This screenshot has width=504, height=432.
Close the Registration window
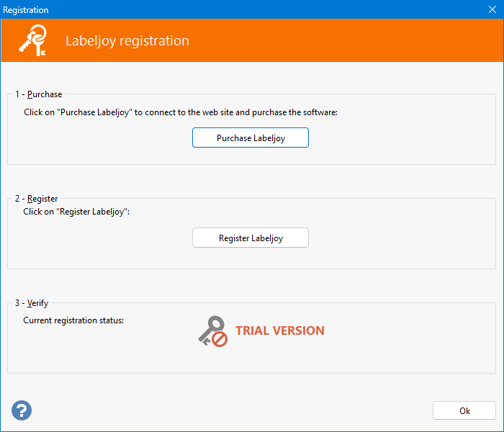(492, 10)
